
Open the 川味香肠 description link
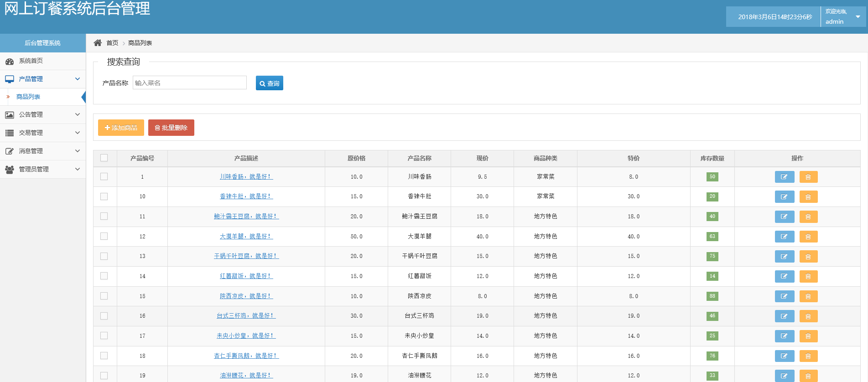pyautogui.click(x=246, y=176)
